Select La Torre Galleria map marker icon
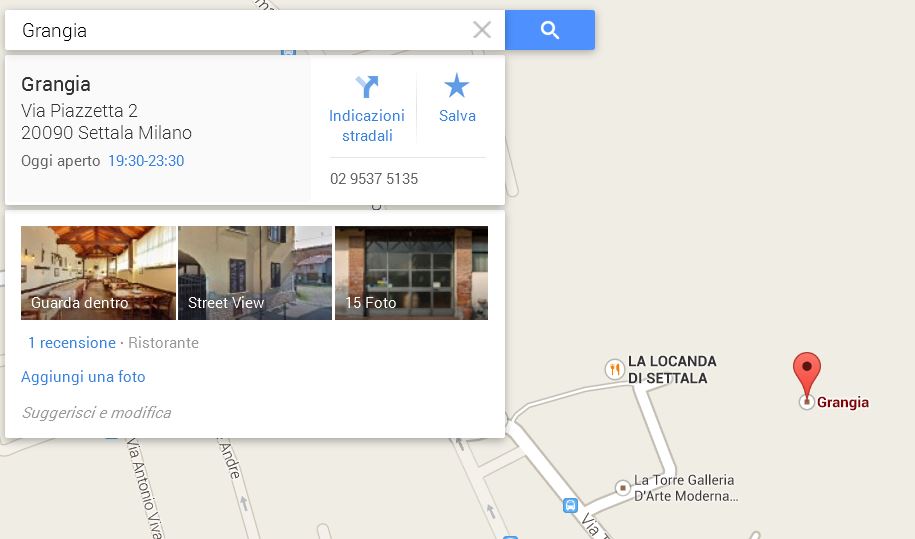 (x=623, y=487)
